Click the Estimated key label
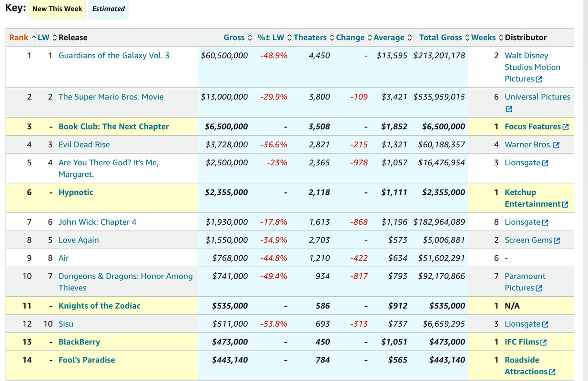The image size is (588, 381). point(109,9)
